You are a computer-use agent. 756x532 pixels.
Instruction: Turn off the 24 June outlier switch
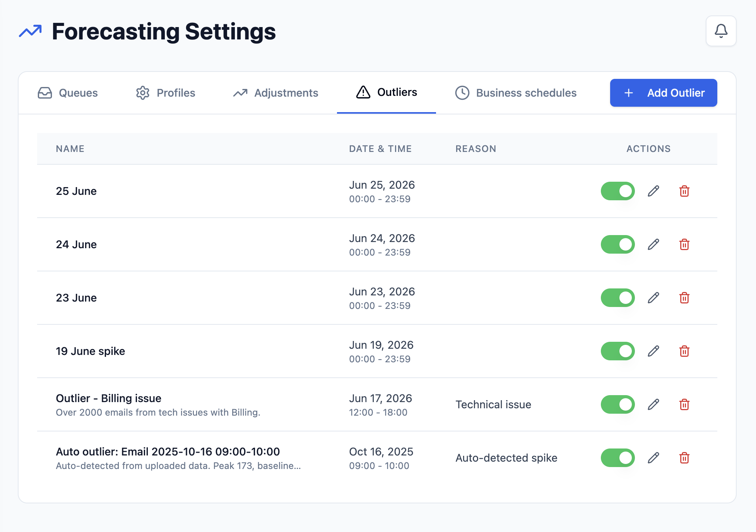[x=618, y=244]
